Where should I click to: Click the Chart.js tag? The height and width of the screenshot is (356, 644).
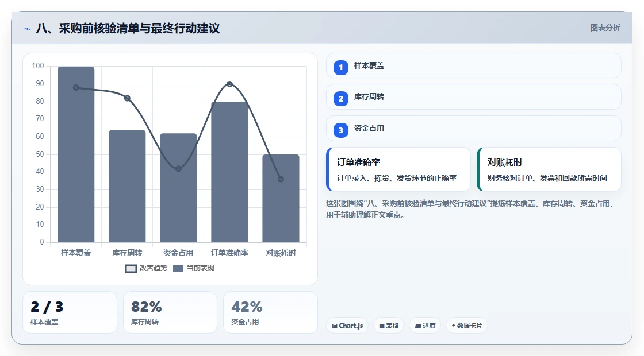click(347, 326)
